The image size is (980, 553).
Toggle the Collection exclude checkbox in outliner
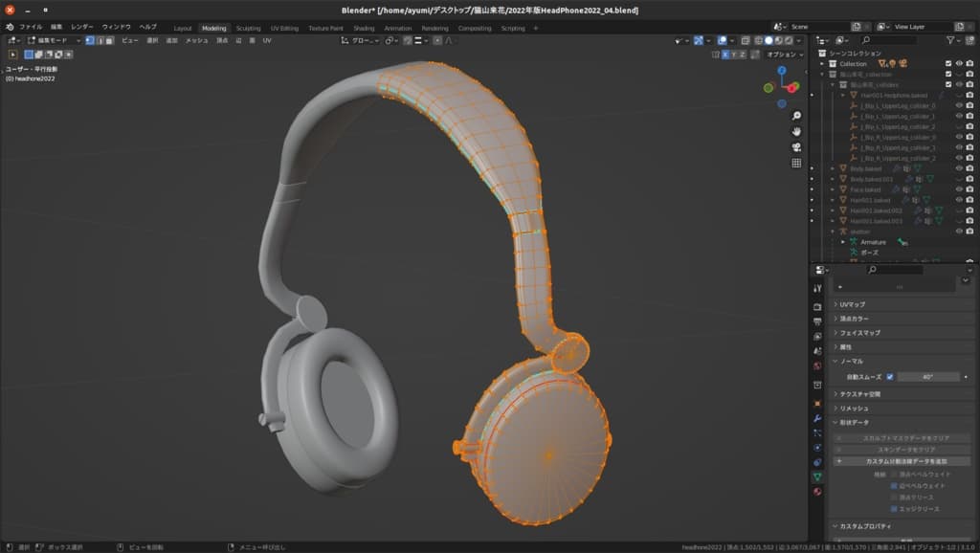948,63
